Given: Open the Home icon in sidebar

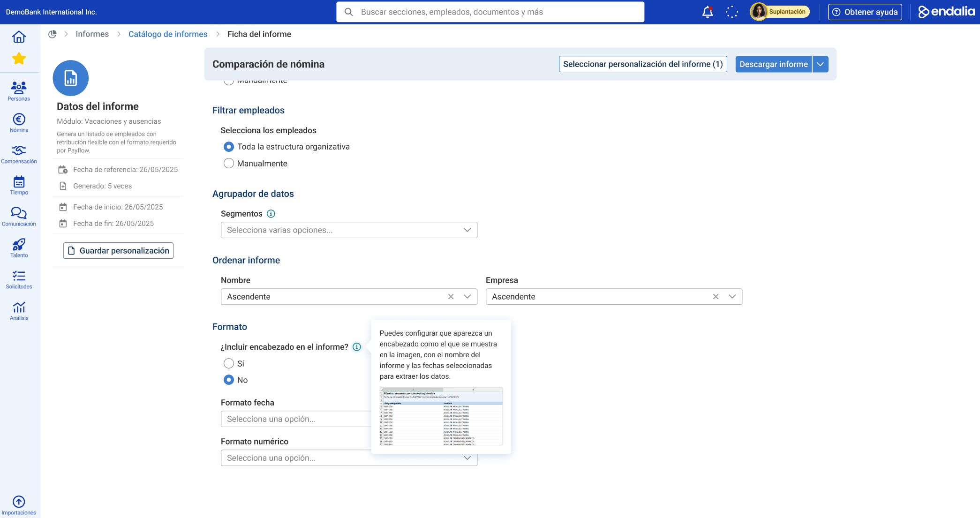Looking at the screenshot, I should (x=19, y=37).
